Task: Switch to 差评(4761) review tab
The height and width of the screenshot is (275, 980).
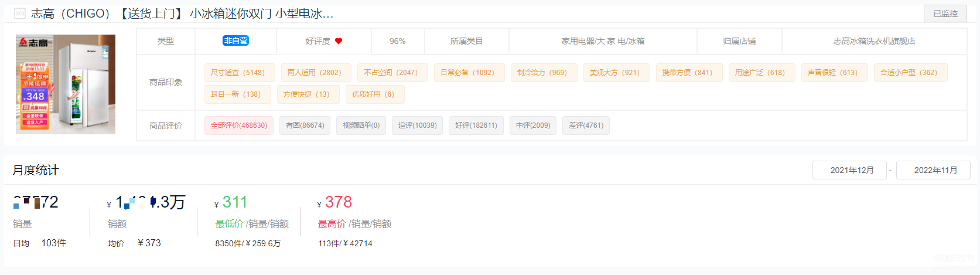Action: click(586, 125)
